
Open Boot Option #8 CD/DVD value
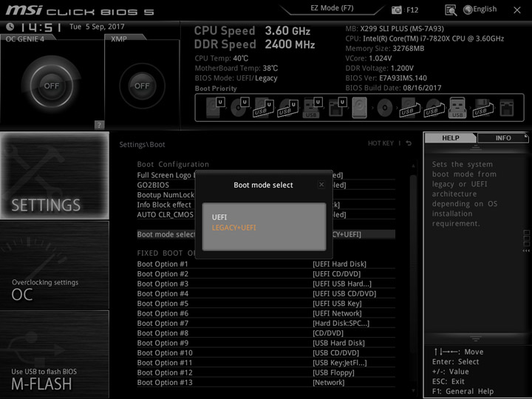[328, 332]
